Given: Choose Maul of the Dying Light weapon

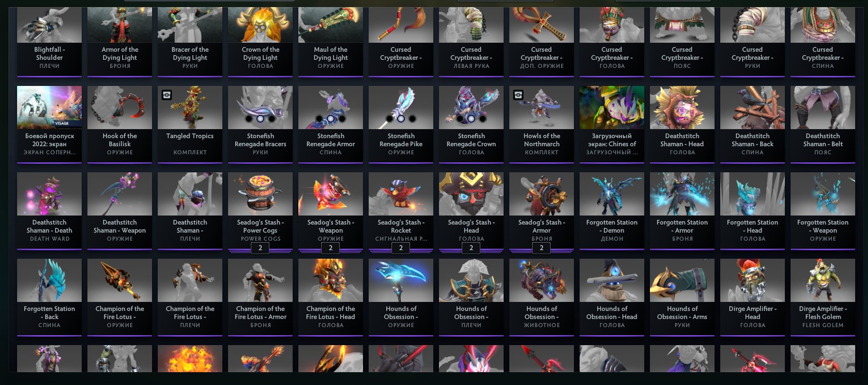Looking at the screenshot, I should 331,42.
